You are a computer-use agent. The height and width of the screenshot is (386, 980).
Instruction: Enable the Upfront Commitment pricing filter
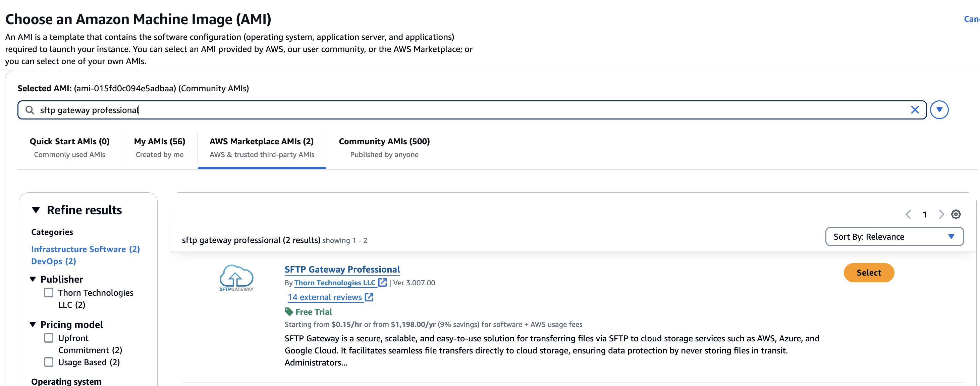[49, 338]
